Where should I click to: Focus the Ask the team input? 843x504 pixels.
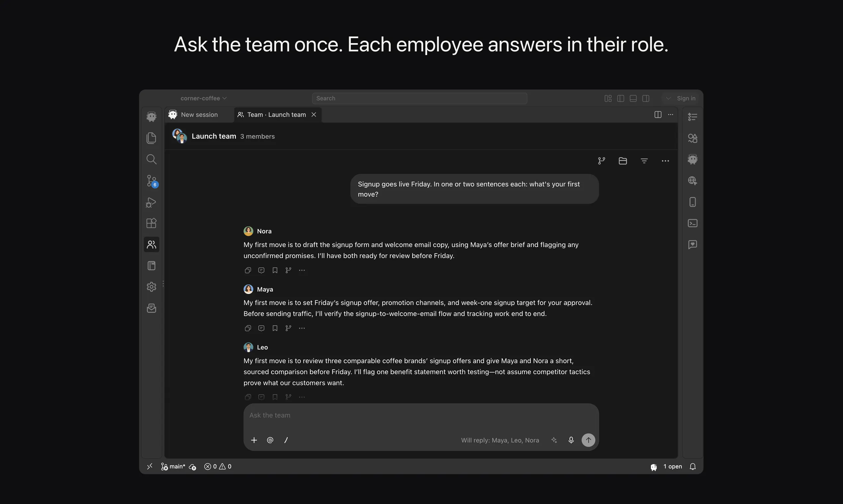(x=421, y=415)
